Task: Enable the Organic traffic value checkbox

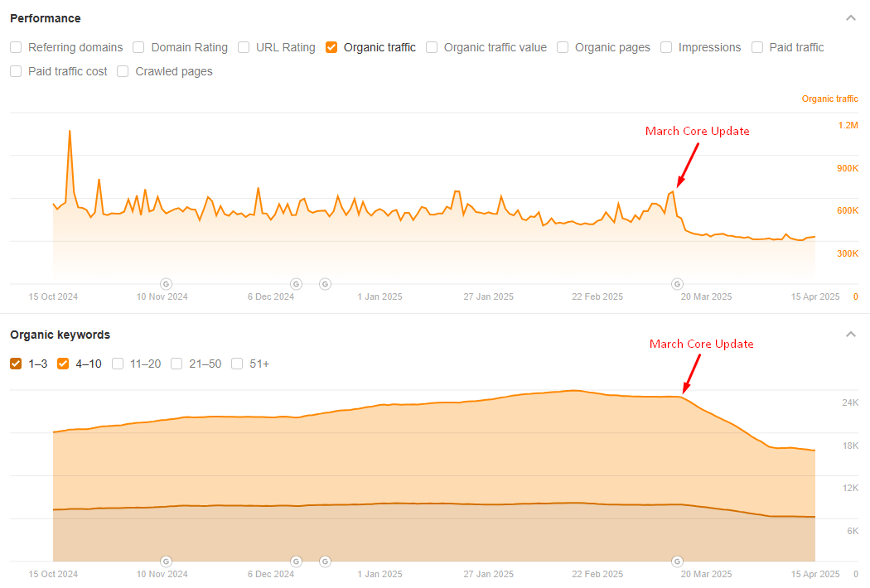Action: [x=432, y=47]
